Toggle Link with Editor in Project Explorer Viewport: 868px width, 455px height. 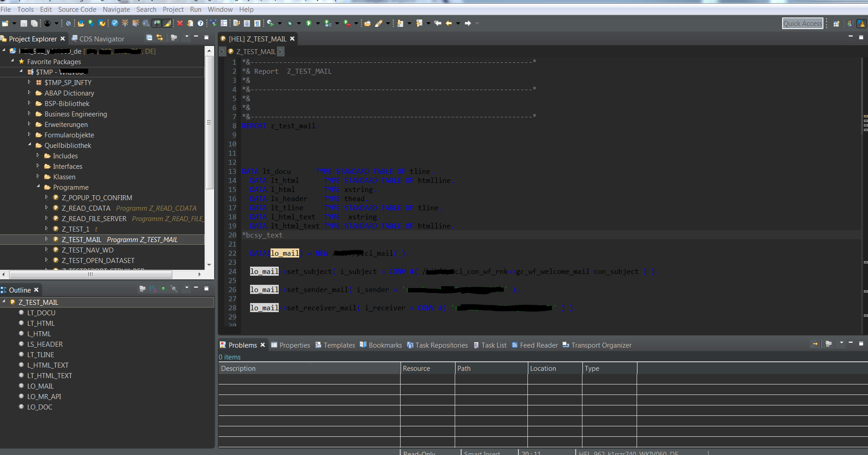pyautogui.click(x=160, y=37)
